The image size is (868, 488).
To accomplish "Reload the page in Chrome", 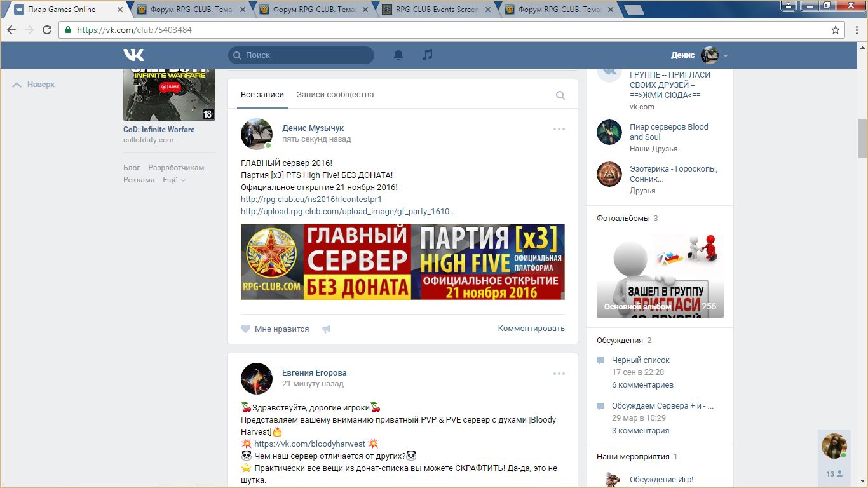I will pyautogui.click(x=47, y=30).
